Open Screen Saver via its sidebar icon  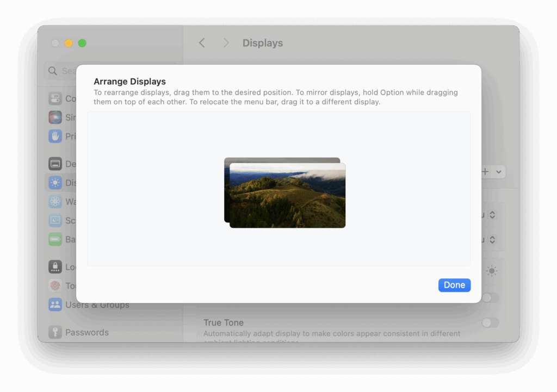[x=55, y=220]
